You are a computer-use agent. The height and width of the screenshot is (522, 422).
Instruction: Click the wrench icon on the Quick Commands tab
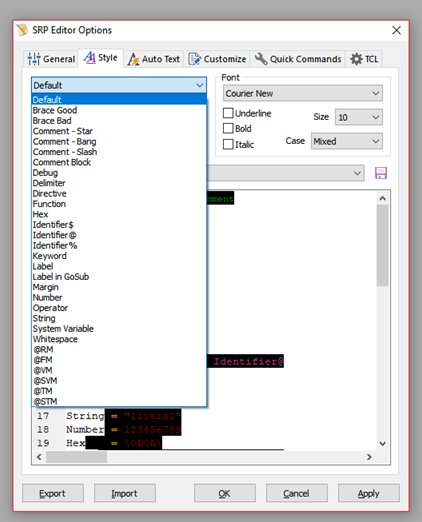[x=261, y=59]
